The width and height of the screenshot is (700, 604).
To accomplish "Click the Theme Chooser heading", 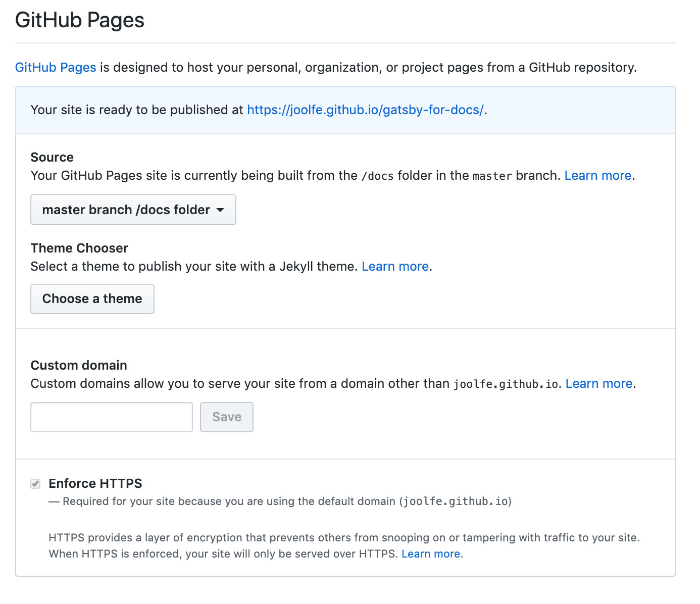I will coord(79,248).
